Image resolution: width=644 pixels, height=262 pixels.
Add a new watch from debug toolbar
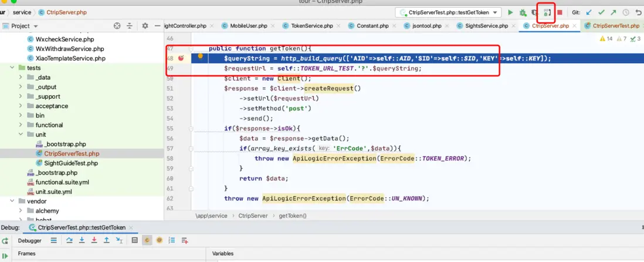[x=184, y=241]
